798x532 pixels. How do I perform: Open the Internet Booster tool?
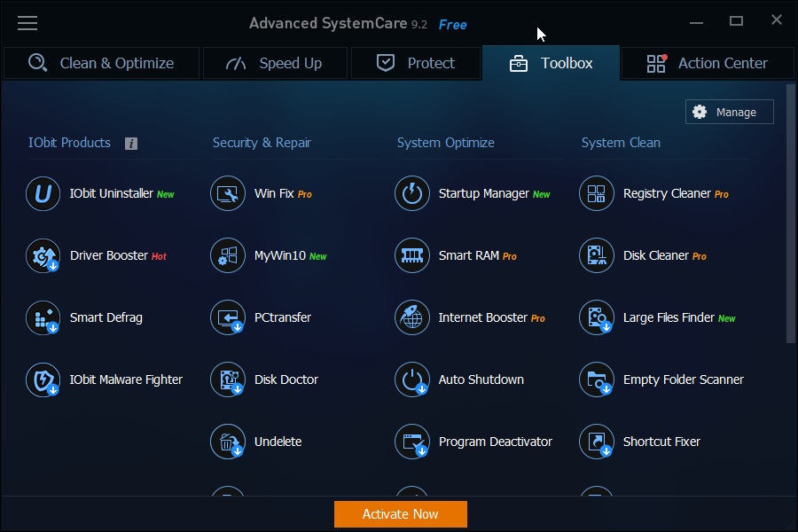pyautogui.click(x=473, y=317)
